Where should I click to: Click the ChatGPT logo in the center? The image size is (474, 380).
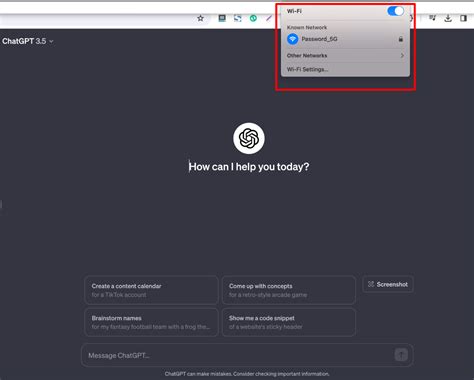point(249,138)
